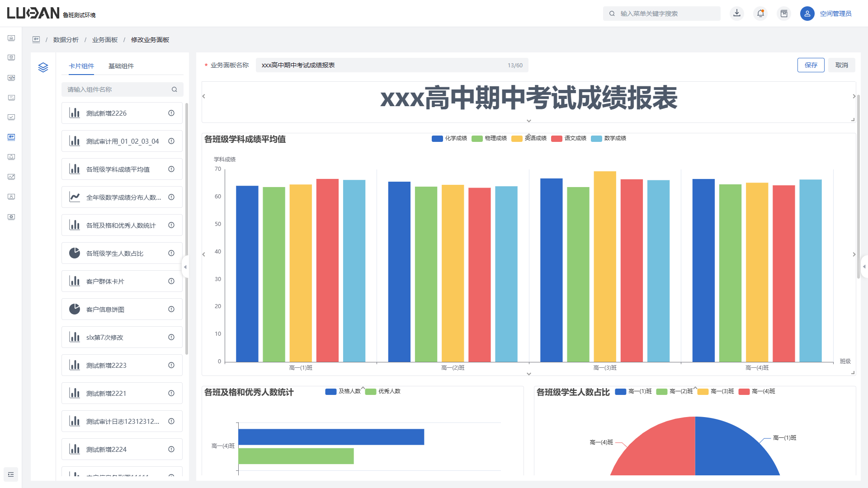This screenshot has height=488, width=868.
Task: Click up chevron above 各班及格和优秀人数统计 chart
Action: (363, 388)
